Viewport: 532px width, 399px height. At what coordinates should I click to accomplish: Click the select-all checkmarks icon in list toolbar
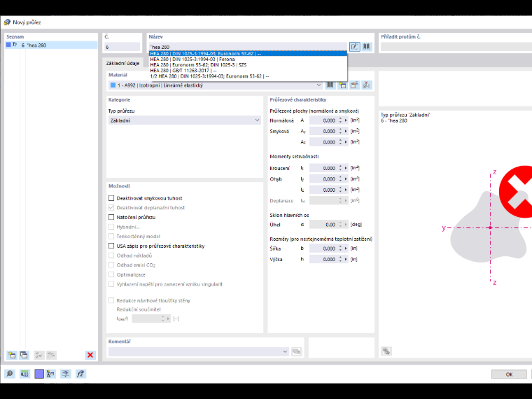pyautogui.click(x=38, y=355)
